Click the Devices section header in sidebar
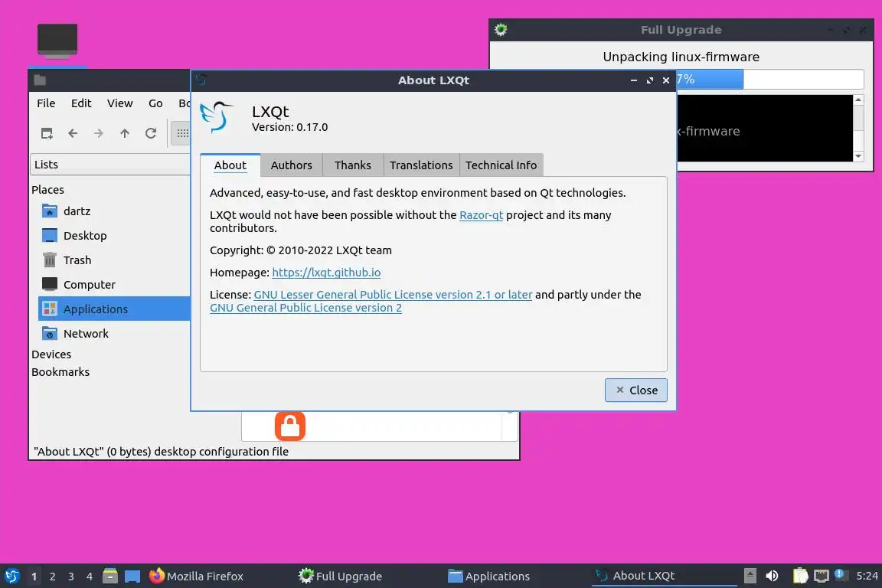This screenshot has height=588, width=882. [51, 354]
